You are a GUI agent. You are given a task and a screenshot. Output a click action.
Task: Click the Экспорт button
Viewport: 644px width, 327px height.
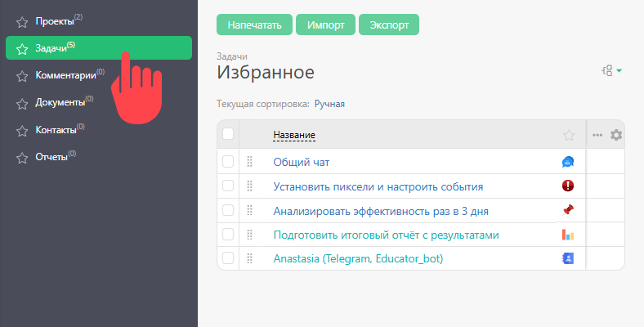tap(389, 25)
